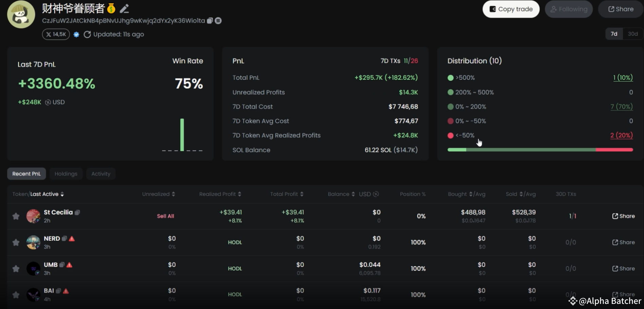Screen dimensions: 644x309
Task: Sort by Unrealized column arrows
Action: [x=173, y=194]
